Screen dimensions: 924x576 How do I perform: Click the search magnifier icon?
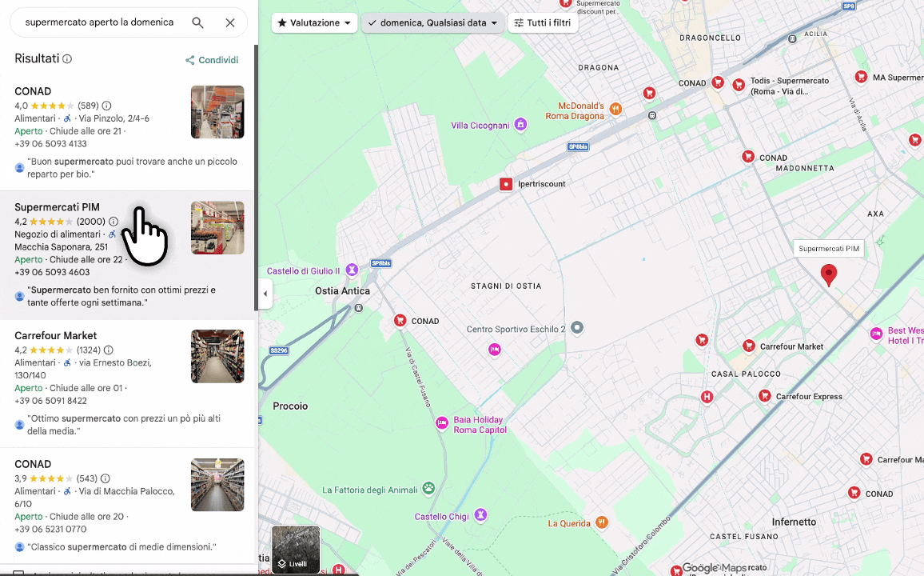(197, 22)
